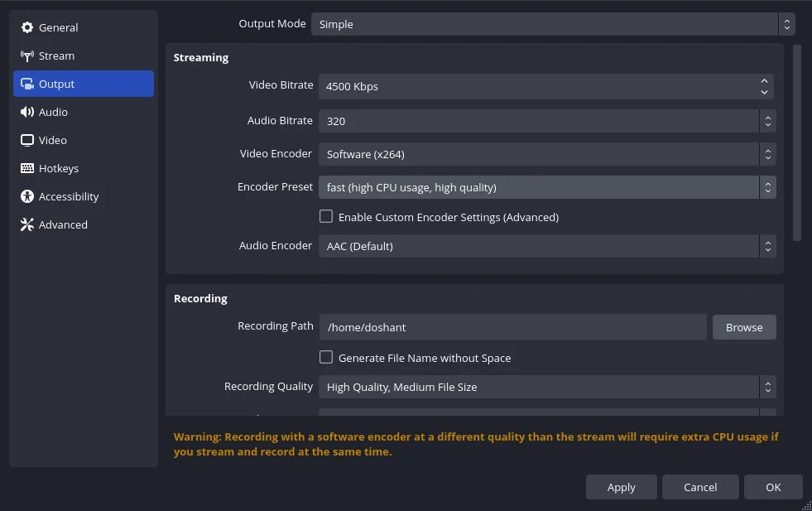The width and height of the screenshot is (812, 511).
Task: Enable Custom Encoder Settings (Advanced)
Action: coord(326,216)
